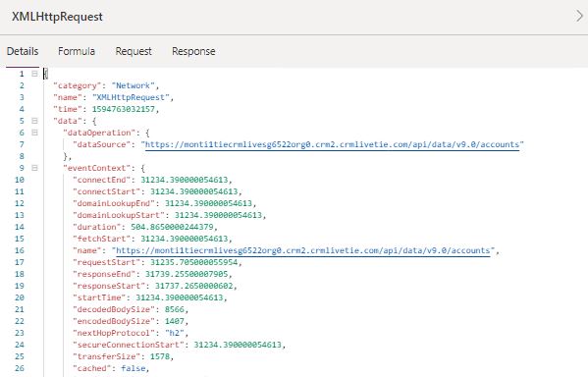588x377 pixels.
Task: Collapse the panel with the right chevron
Action: (x=580, y=16)
